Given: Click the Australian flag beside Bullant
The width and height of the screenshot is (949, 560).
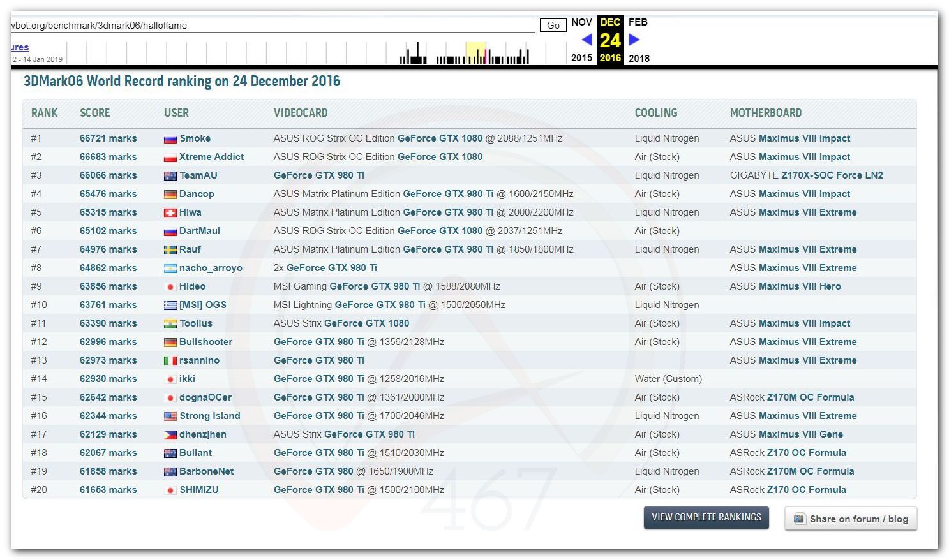Looking at the screenshot, I should point(170,453).
